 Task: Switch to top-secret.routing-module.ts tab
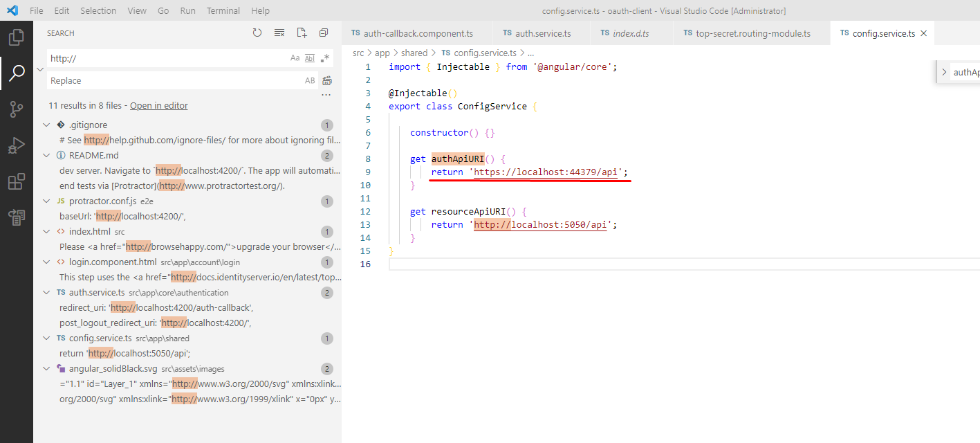tap(752, 33)
